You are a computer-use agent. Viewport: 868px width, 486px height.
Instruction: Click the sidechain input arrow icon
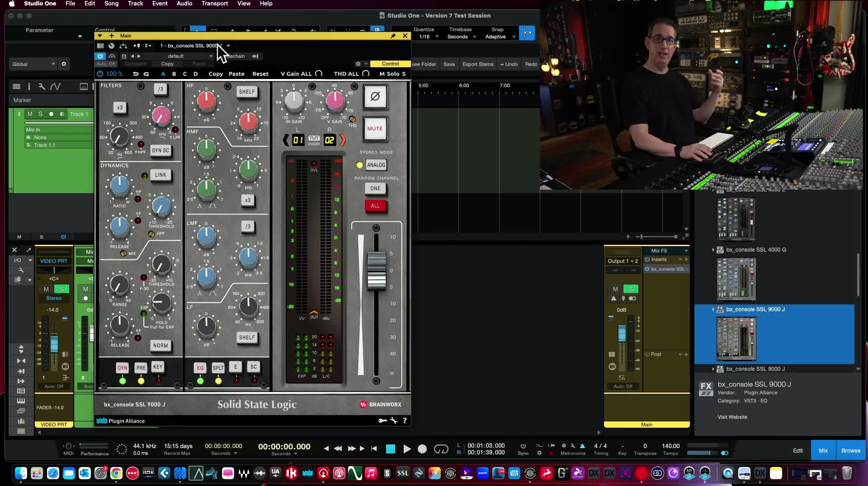click(x=255, y=56)
